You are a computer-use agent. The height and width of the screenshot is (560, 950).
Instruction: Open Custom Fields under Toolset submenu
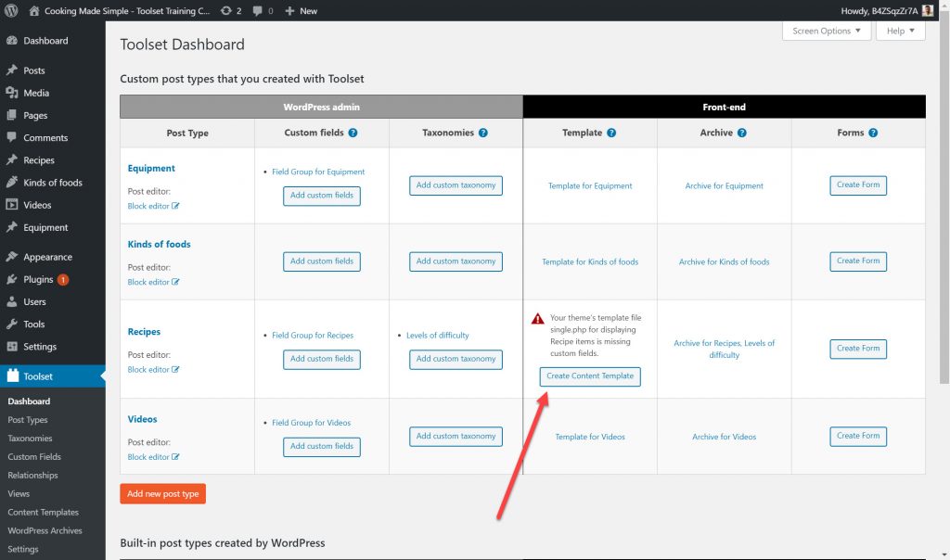click(x=34, y=456)
